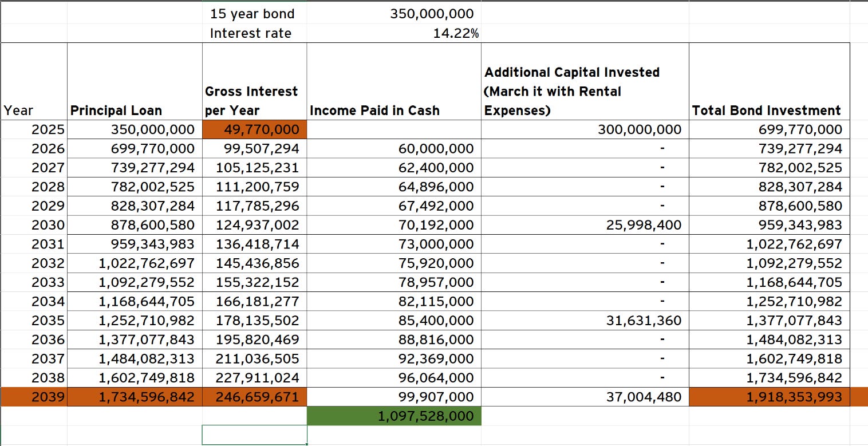Click income paid 99,907,000

pos(394,397)
